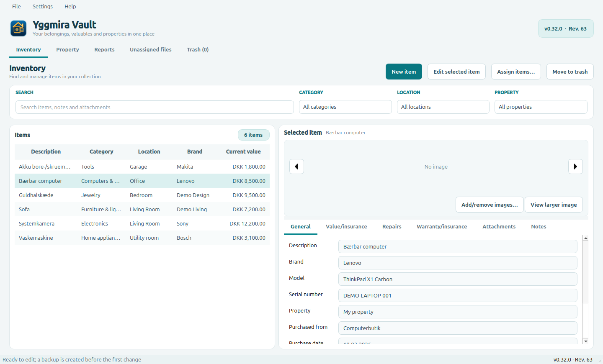
Task: Open the Unassigned files tab
Action: pyautogui.click(x=151, y=49)
